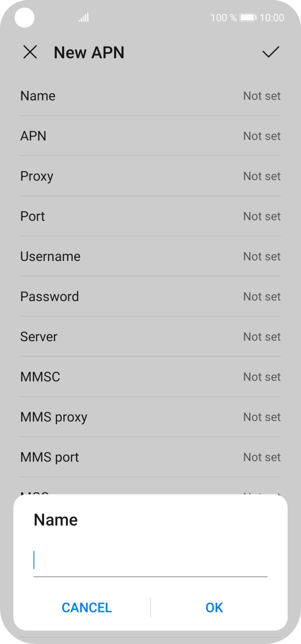The image size is (301, 644).
Task: Tap the signal strength indicator
Action: click(x=83, y=17)
